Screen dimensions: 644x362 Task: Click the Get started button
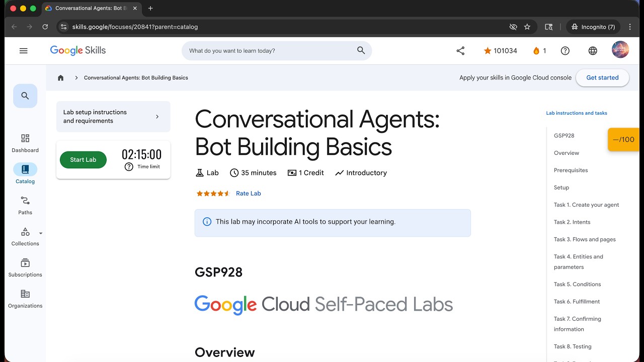coord(602,78)
